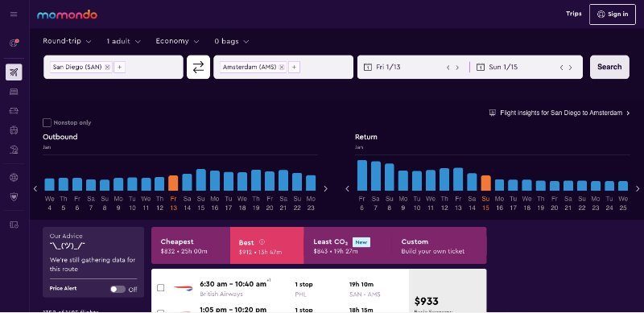
Task: Go to previous return day
Action: coord(561,68)
